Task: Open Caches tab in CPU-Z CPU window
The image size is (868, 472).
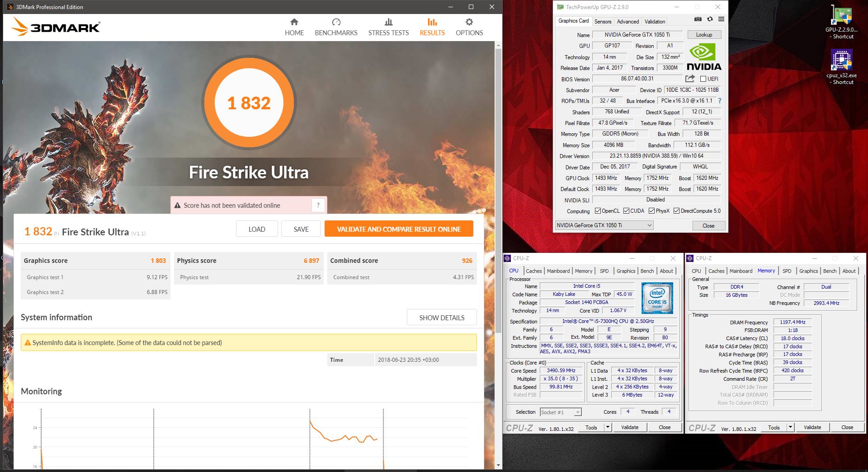Action: coord(533,271)
